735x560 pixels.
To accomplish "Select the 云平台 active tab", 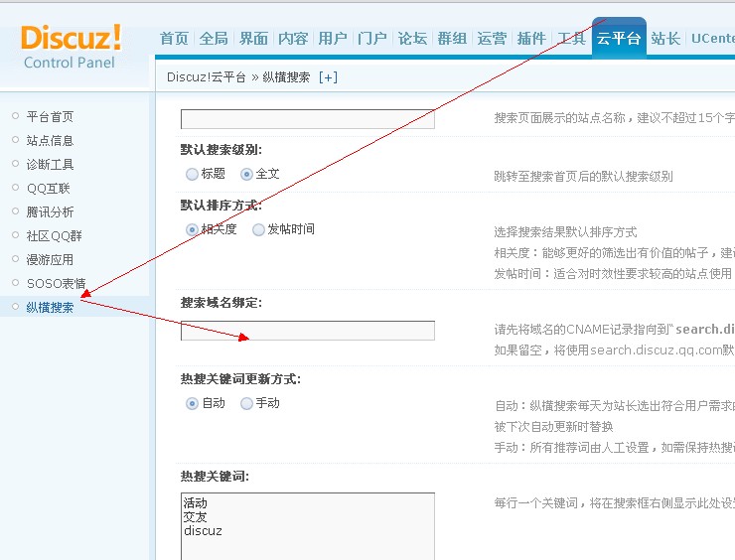I will click(619, 38).
